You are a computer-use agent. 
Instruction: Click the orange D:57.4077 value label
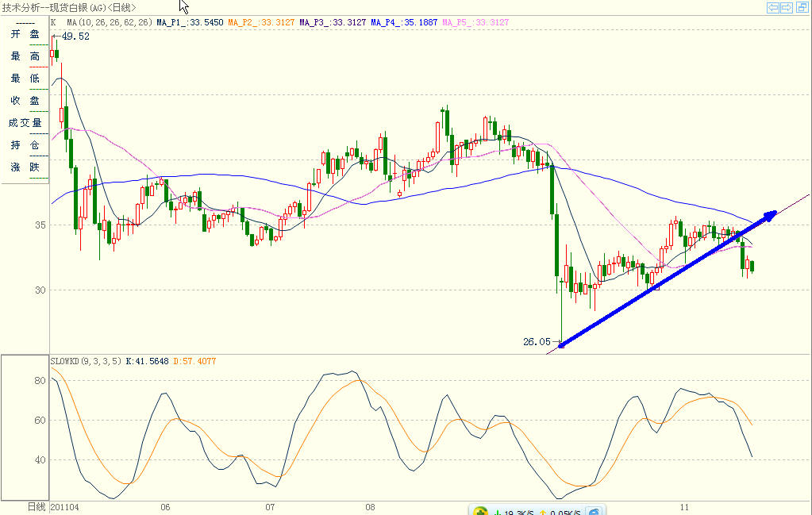click(x=194, y=361)
